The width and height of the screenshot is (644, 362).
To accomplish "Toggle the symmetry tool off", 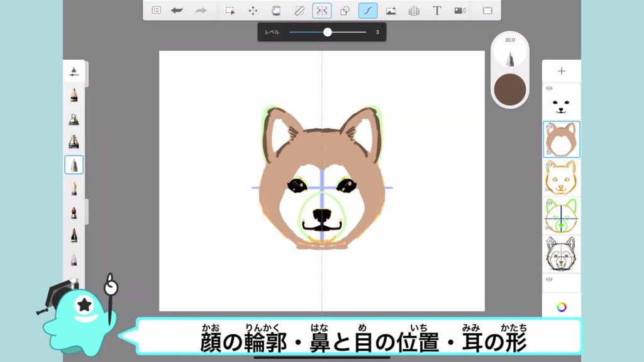I will click(x=322, y=10).
